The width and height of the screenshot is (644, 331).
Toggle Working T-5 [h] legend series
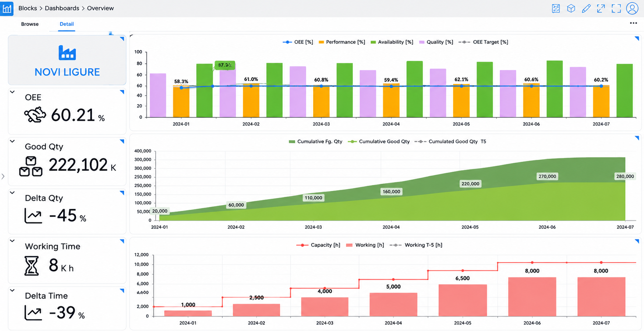pyautogui.click(x=416, y=245)
